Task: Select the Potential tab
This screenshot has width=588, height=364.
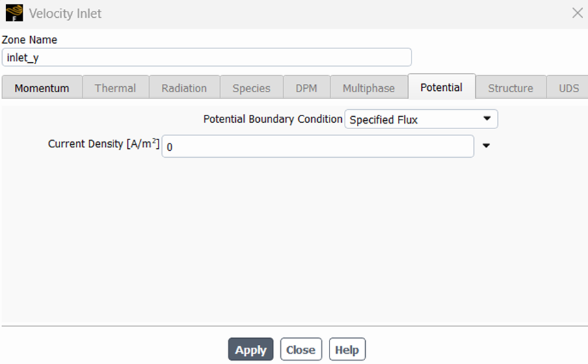Action: pyautogui.click(x=442, y=87)
